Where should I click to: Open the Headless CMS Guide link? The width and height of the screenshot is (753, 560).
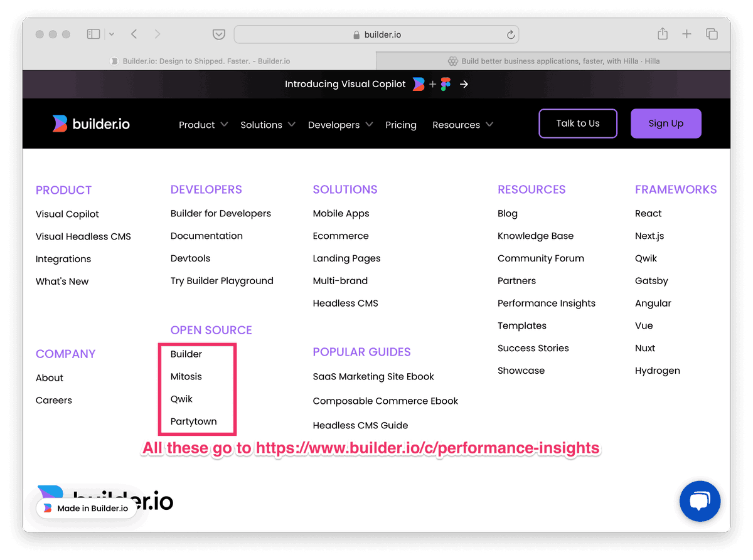pyautogui.click(x=360, y=426)
